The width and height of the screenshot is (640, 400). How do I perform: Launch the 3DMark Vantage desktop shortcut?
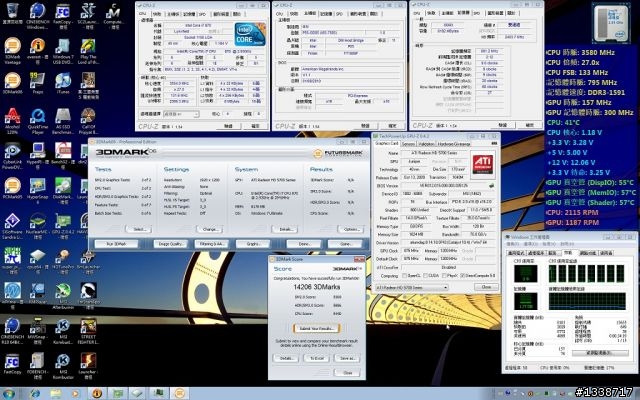12,51
